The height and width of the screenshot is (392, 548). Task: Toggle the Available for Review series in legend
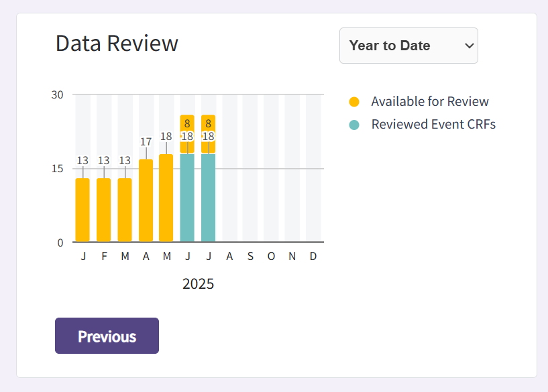(x=430, y=101)
